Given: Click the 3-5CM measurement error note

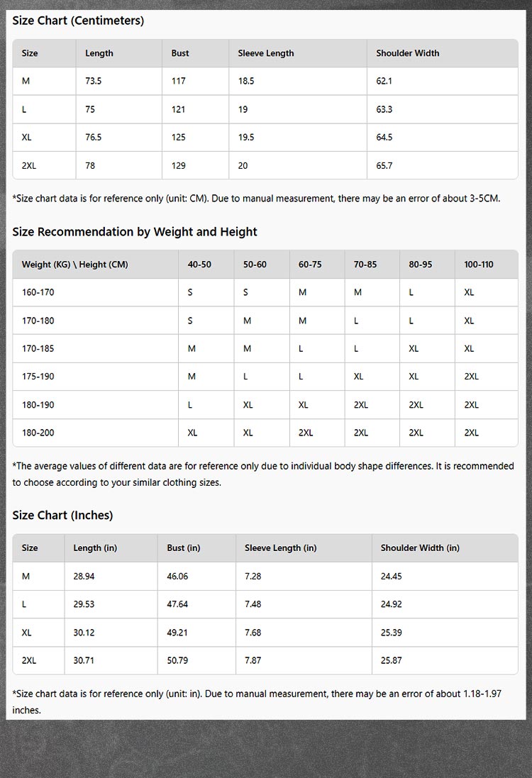Looking at the screenshot, I should tap(256, 199).
